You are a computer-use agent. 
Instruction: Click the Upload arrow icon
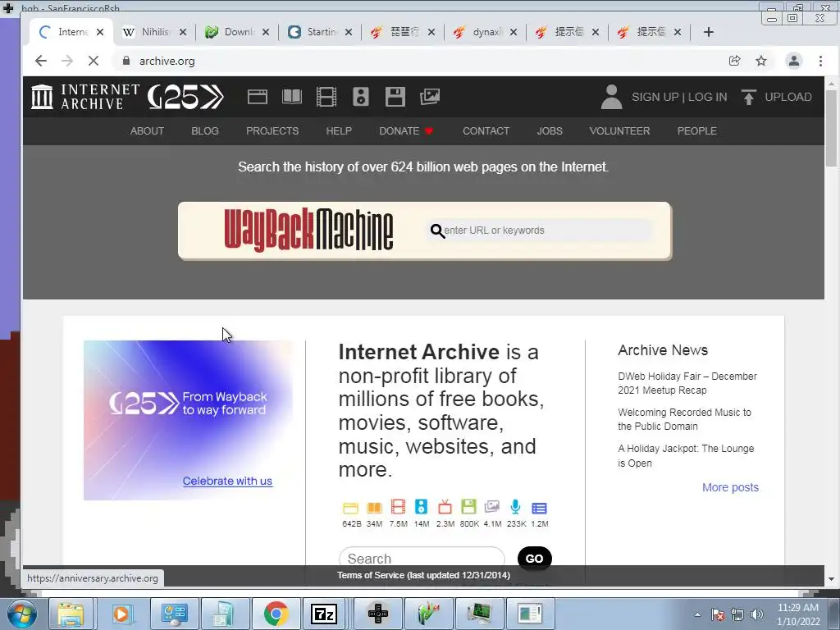[x=748, y=97]
